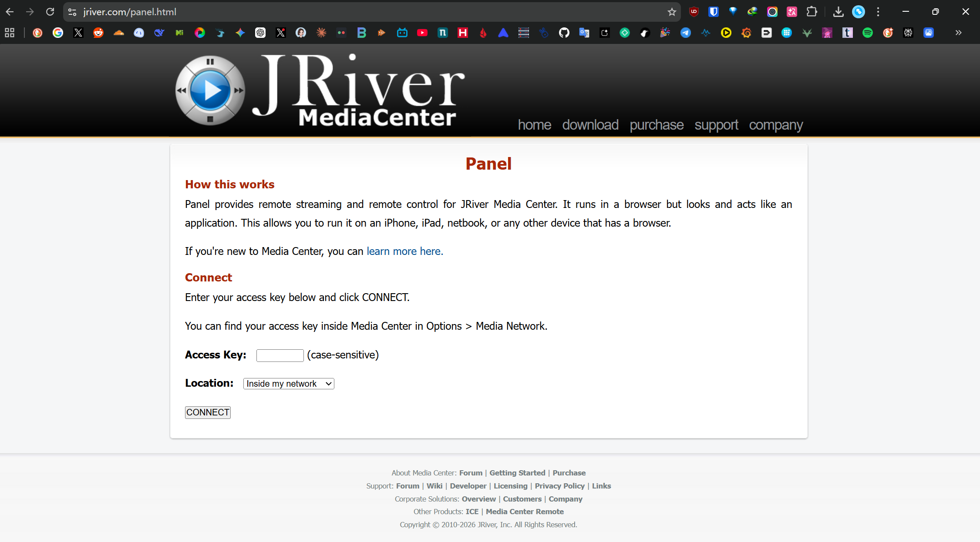The height and width of the screenshot is (542, 980).
Task: Open the Spotify bookmark
Action: (868, 33)
